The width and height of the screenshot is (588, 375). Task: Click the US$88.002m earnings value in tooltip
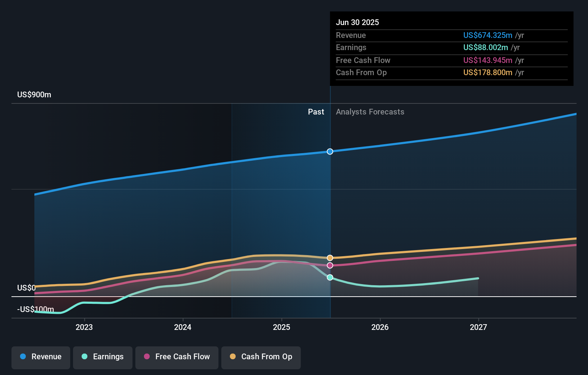486,48
